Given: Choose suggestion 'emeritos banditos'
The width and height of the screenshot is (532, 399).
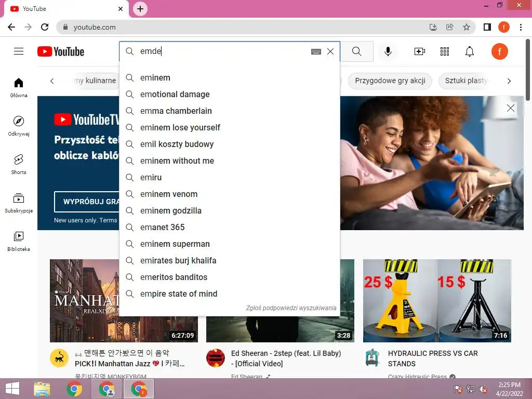Looking at the screenshot, I should [230, 277].
